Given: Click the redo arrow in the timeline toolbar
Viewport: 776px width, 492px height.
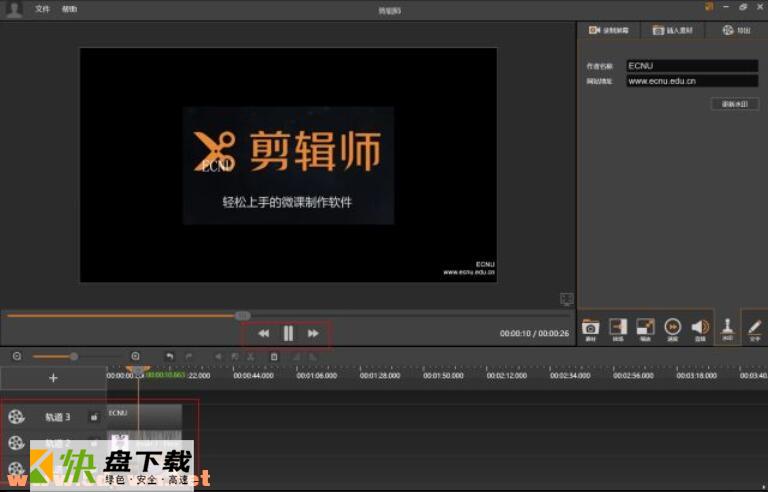Looking at the screenshot, I should pos(189,356).
